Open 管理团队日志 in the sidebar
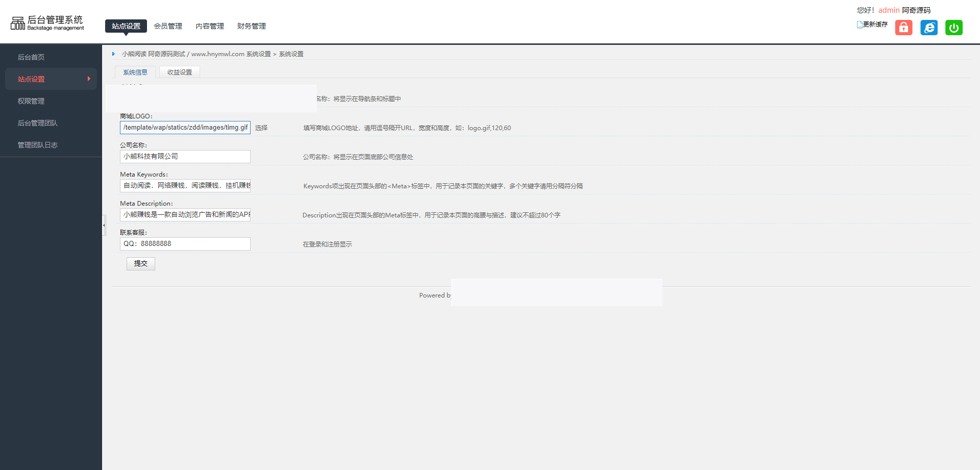This screenshot has width=980, height=470. coord(38,145)
